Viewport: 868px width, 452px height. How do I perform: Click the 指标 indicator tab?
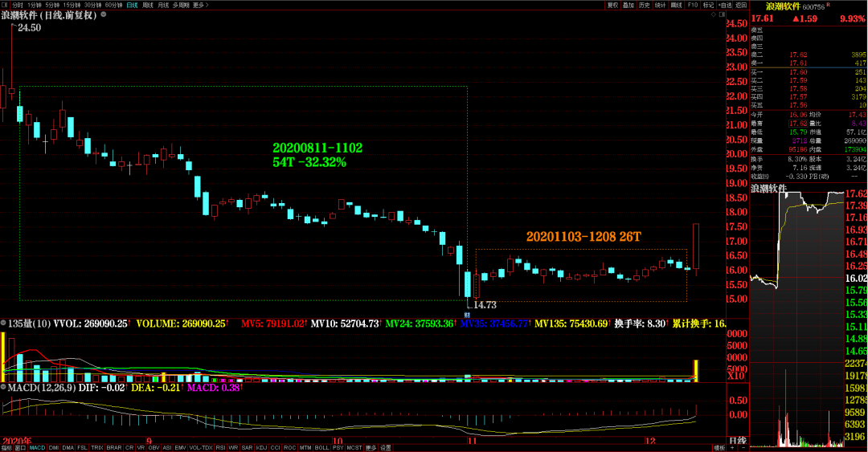click(6, 447)
